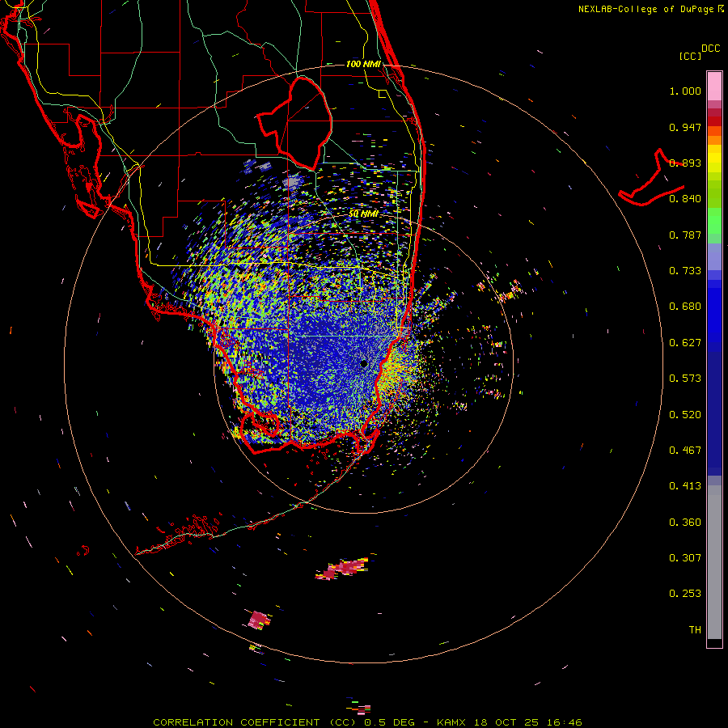
Task: Select the 0.733 scale value
Action: pos(685,271)
